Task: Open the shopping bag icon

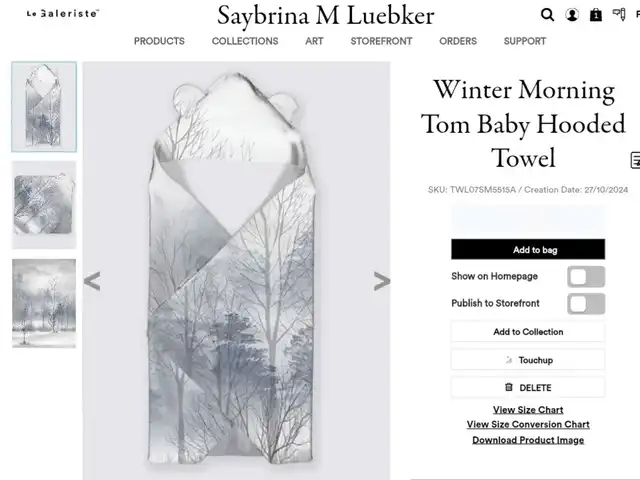Action: pyautogui.click(x=596, y=15)
